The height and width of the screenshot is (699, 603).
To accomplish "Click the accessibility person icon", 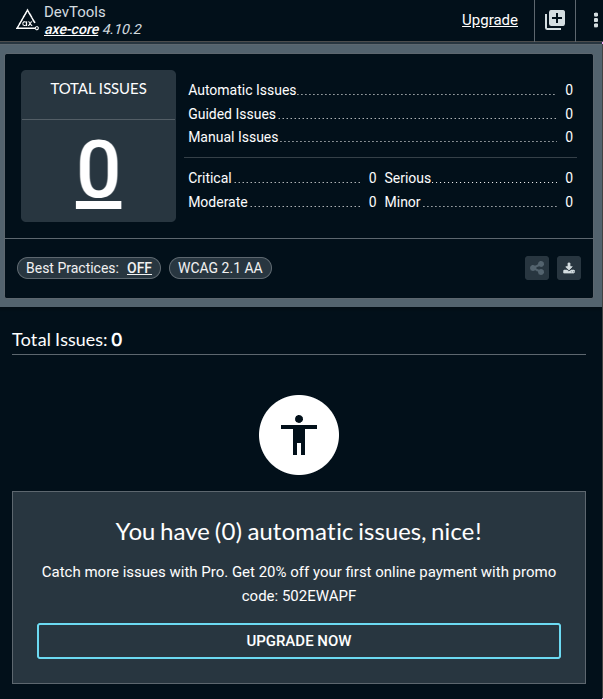I will 299,435.
